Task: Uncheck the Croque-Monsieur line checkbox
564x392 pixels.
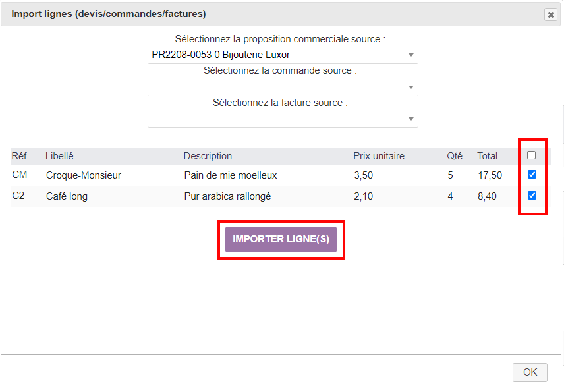Action: (532, 175)
